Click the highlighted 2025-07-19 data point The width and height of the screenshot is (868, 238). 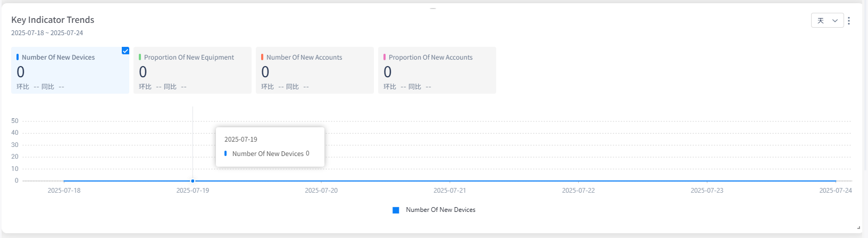tap(193, 181)
